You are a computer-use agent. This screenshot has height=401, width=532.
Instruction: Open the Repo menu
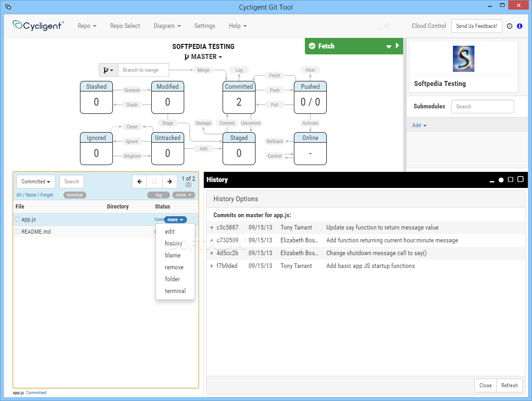click(87, 26)
